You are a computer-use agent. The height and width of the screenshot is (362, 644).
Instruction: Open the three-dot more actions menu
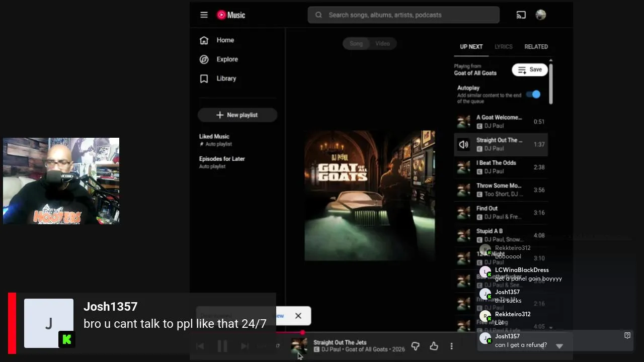click(x=451, y=346)
